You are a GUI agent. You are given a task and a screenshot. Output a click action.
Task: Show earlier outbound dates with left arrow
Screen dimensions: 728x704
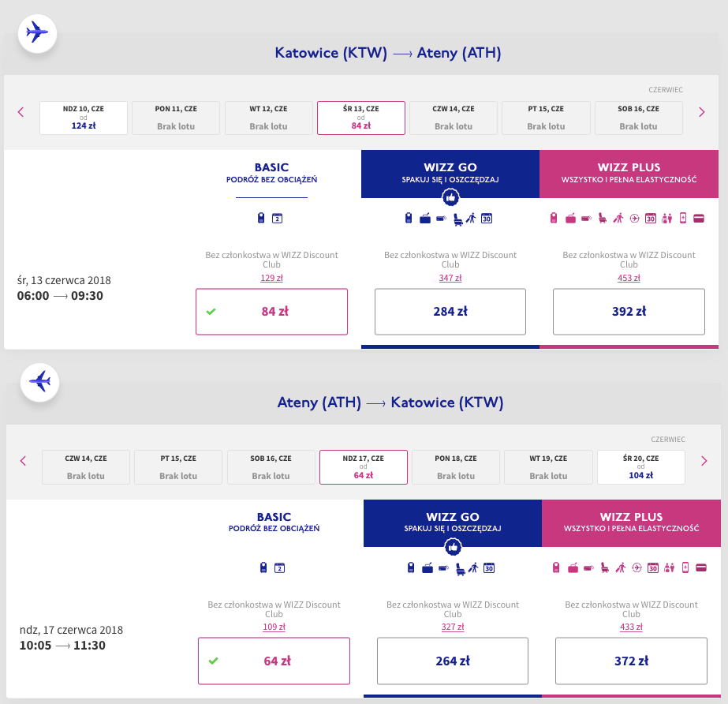pyautogui.click(x=21, y=112)
